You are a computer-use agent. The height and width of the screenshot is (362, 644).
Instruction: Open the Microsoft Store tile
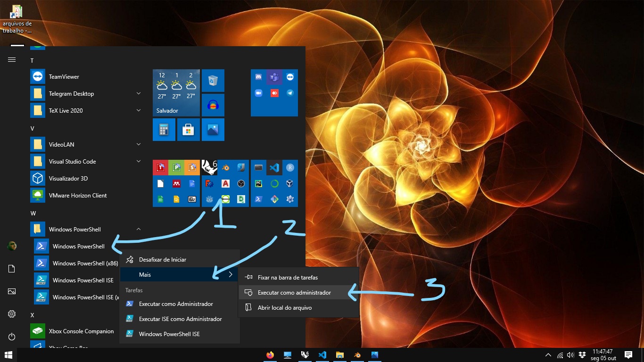click(x=189, y=130)
